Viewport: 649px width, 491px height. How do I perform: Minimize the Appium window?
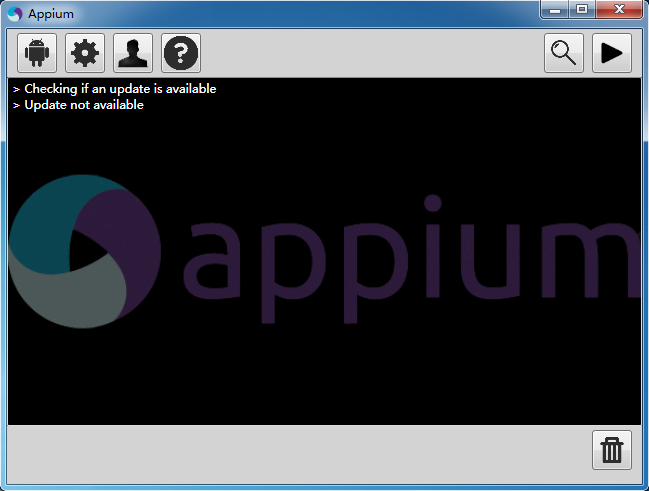pyautogui.click(x=555, y=10)
